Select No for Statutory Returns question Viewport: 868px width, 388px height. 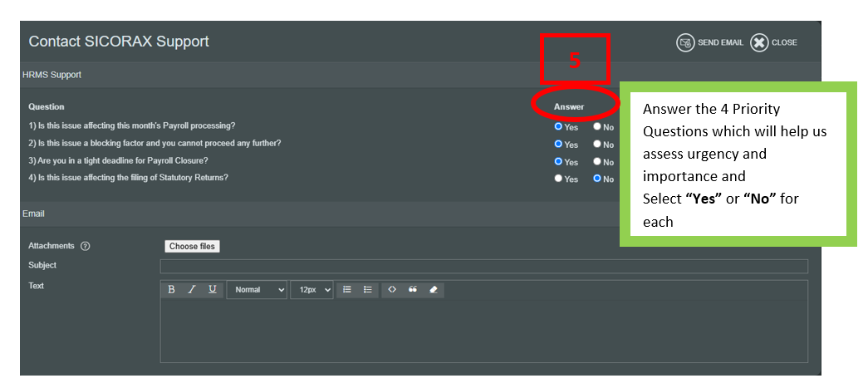(596, 179)
